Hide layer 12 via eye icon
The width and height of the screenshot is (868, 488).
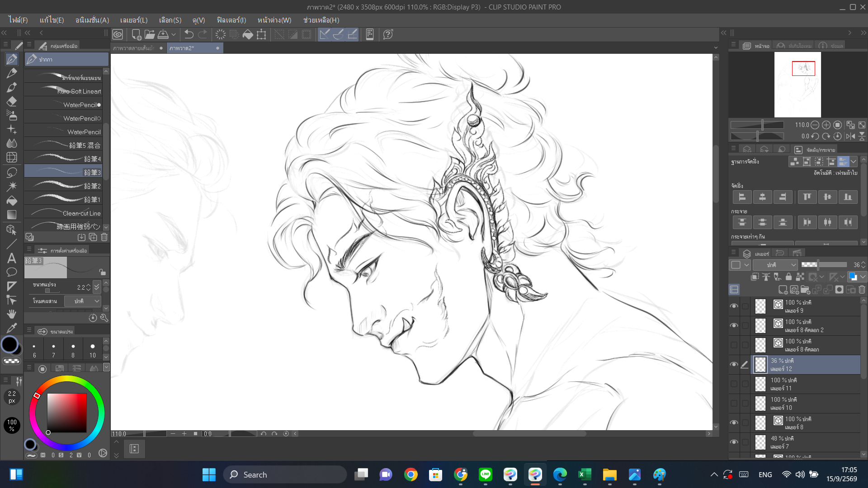click(x=734, y=365)
